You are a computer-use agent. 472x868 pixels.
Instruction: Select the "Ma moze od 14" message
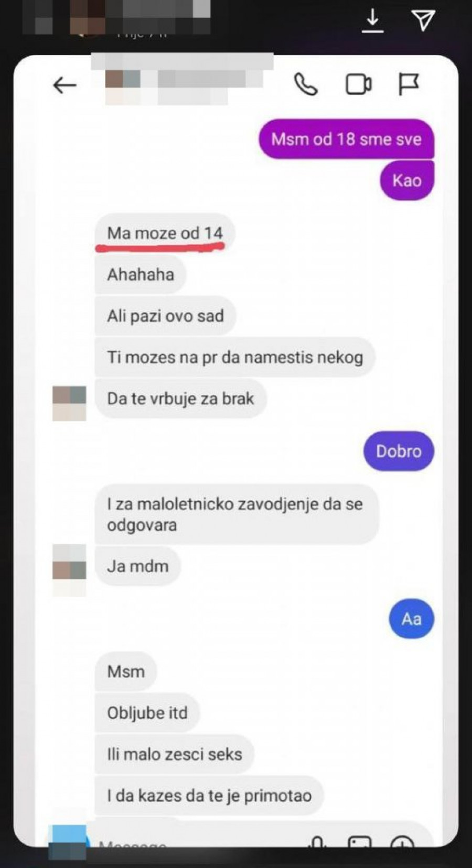click(x=165, y=233)
